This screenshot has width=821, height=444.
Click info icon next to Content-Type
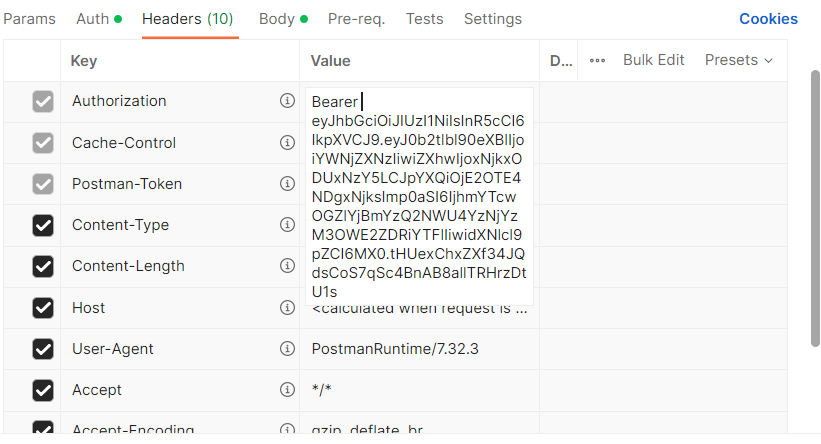click(x=287, y=225)
